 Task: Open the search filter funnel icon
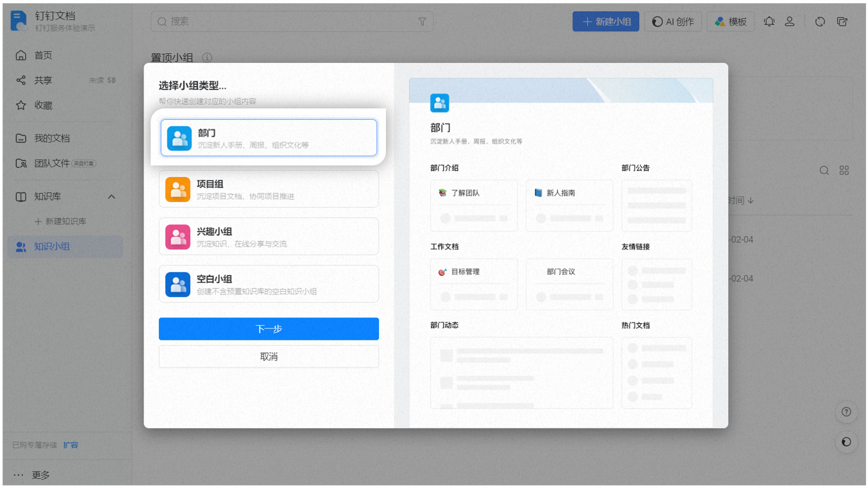coord(422,21)
